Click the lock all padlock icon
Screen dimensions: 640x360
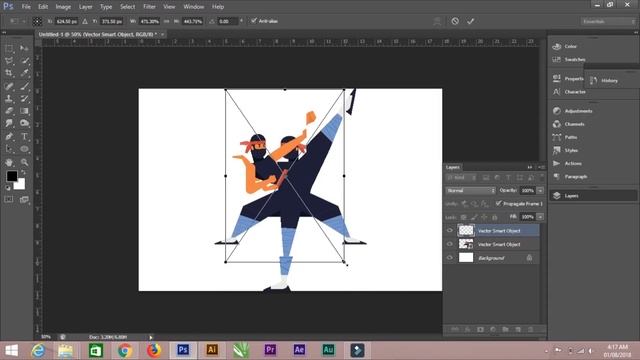point(495,217)
